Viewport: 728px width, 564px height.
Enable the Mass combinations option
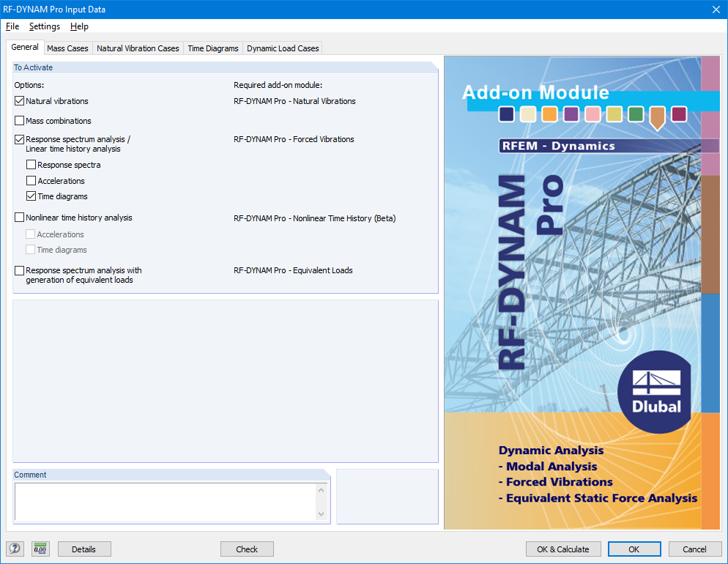click(x=19, y=120)
